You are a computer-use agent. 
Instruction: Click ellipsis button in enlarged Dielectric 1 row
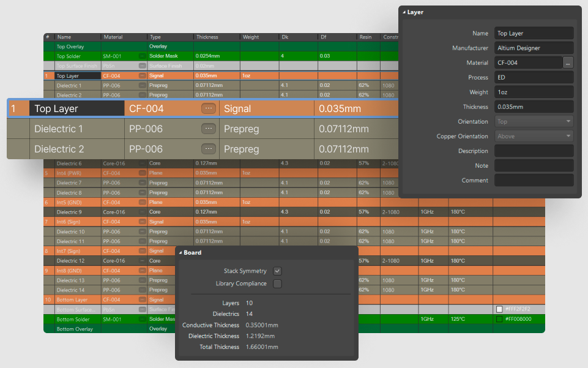[209, 129]
